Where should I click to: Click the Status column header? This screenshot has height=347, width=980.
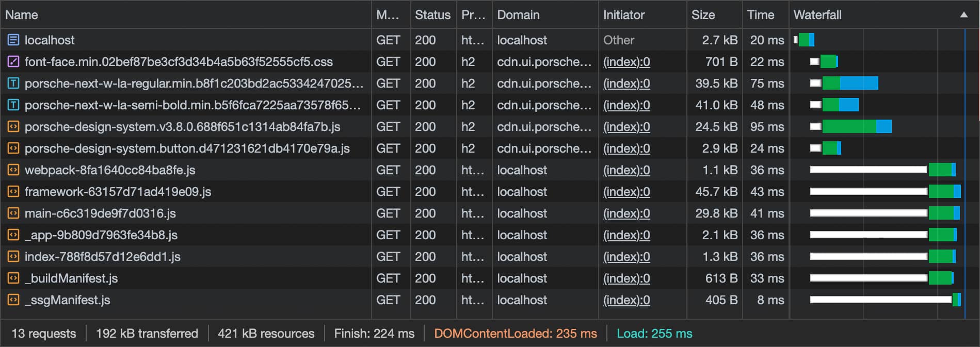pyautogui.click(x=432, y=14)
